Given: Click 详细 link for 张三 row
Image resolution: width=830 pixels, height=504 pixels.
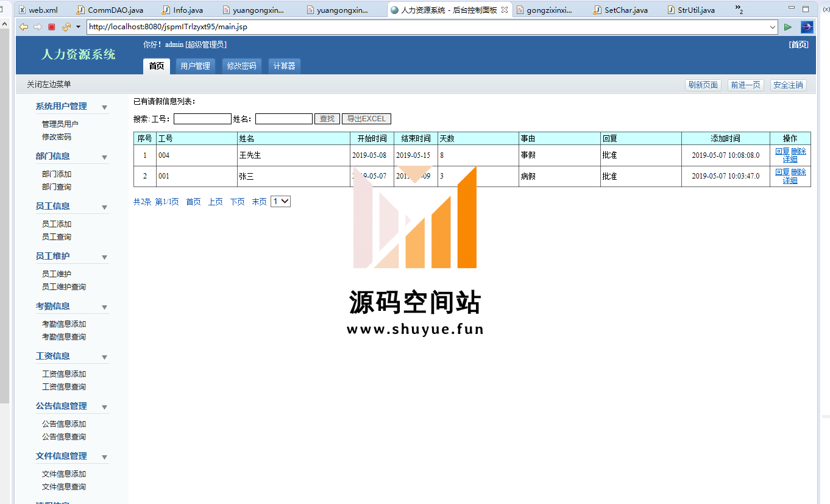Looking at the screenshot, I should click(x=790, y=180).
